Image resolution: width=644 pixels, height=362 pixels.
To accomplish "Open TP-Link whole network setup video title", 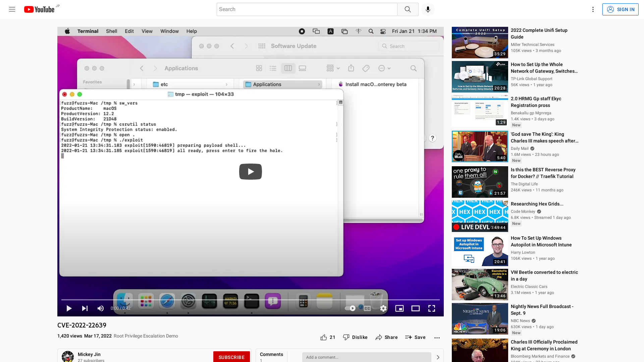I will pyautogui.click(x=544, y=68).
